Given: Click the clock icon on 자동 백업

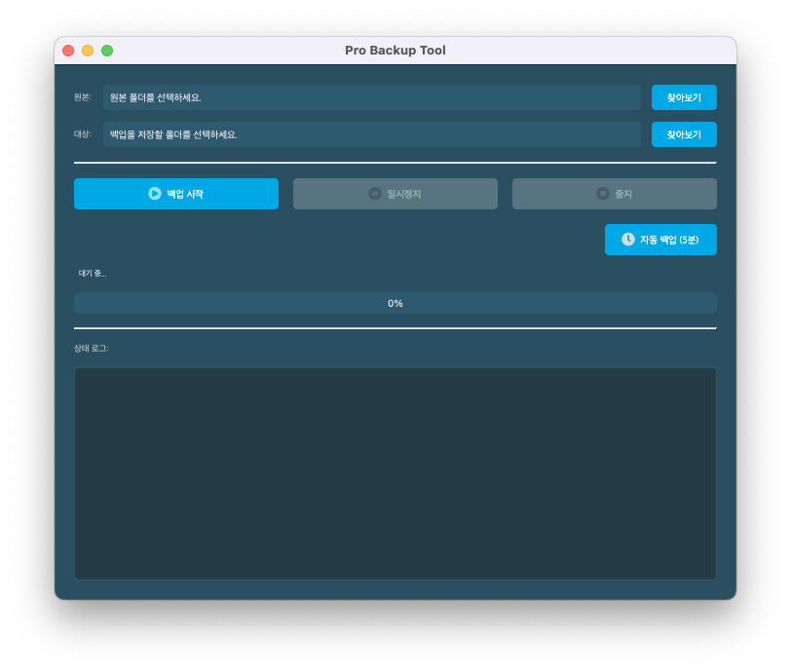Looking at the screenshot, I should pyautogui.click(x=628, y=240).
